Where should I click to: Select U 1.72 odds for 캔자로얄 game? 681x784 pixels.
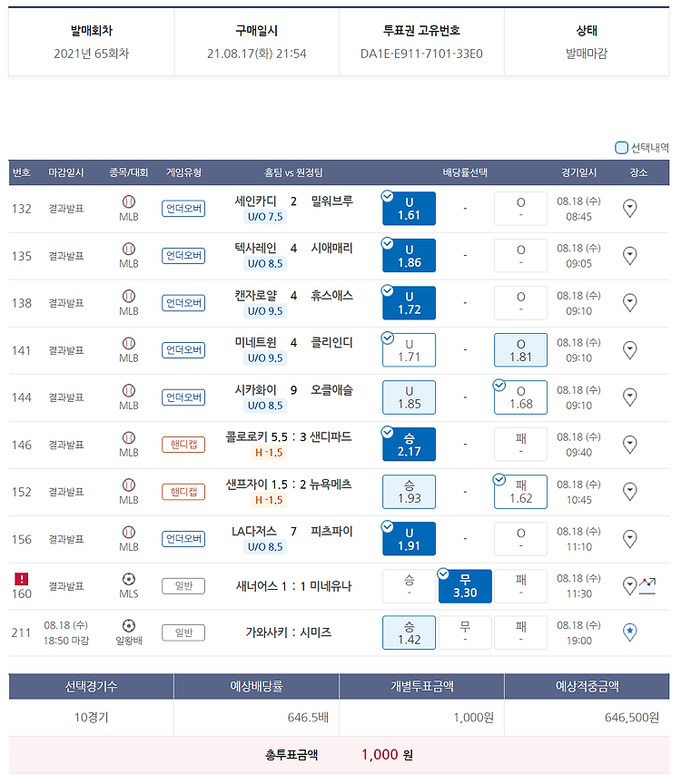point(409,303)
